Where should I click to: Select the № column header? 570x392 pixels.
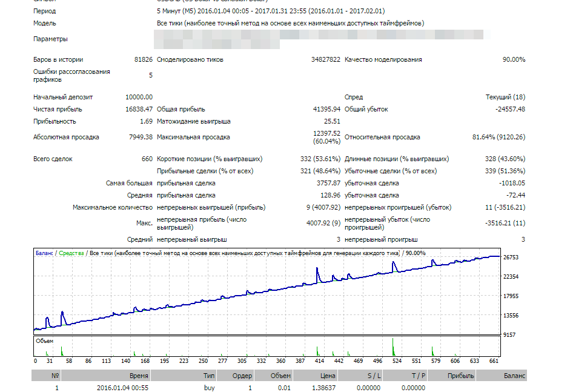(55, 376)
